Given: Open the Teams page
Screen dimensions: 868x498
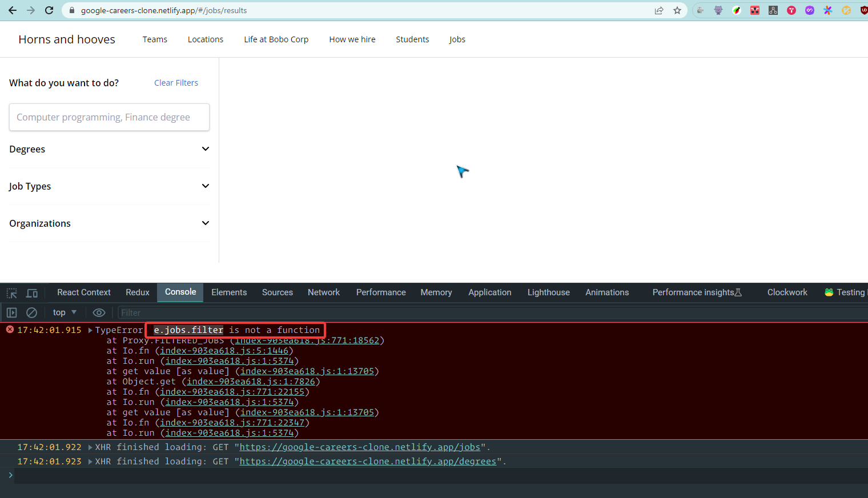Looking at the screenshot, I should pyautogui.click(x=155, y=39).
